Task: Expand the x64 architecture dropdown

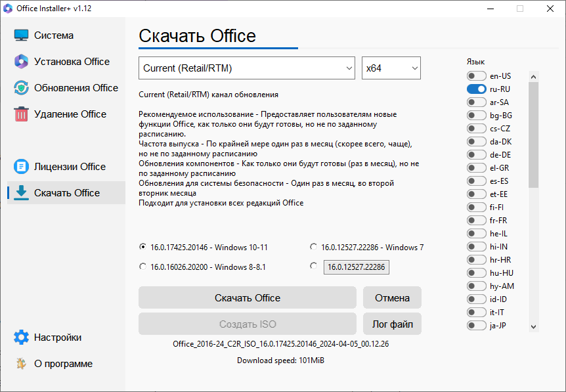Action: [391, 68]
